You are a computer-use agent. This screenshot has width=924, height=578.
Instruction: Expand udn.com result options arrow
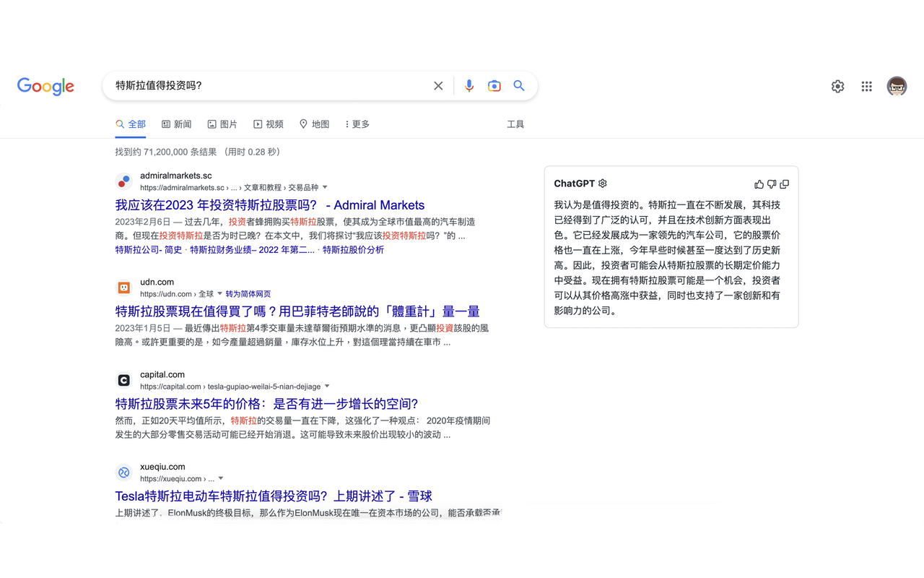point(220,294)
